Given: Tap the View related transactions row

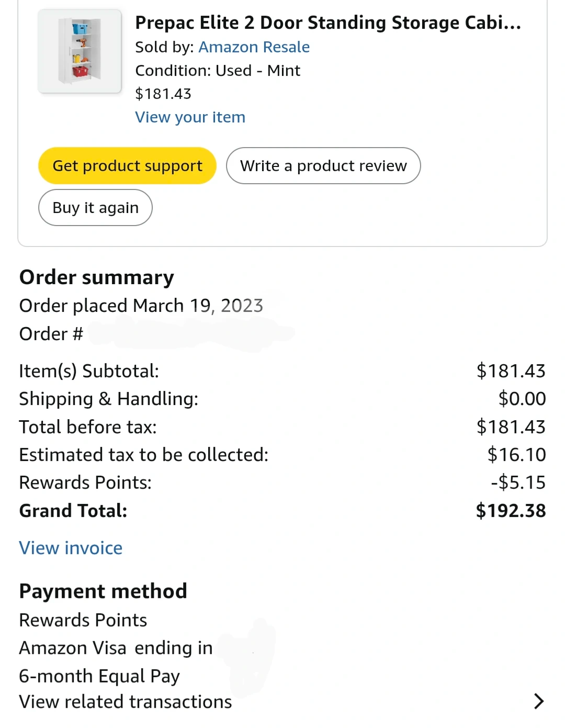Looking at the screenshot, I should tap(126, 702).
